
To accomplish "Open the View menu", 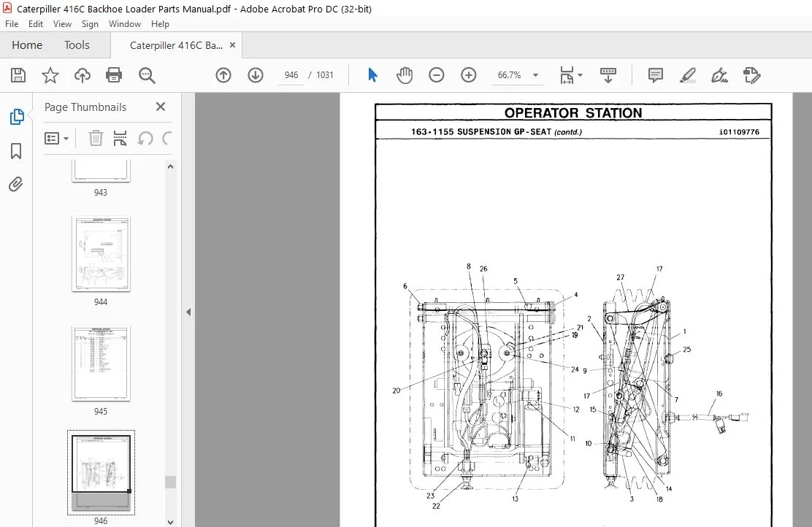I will pos(62,24).
